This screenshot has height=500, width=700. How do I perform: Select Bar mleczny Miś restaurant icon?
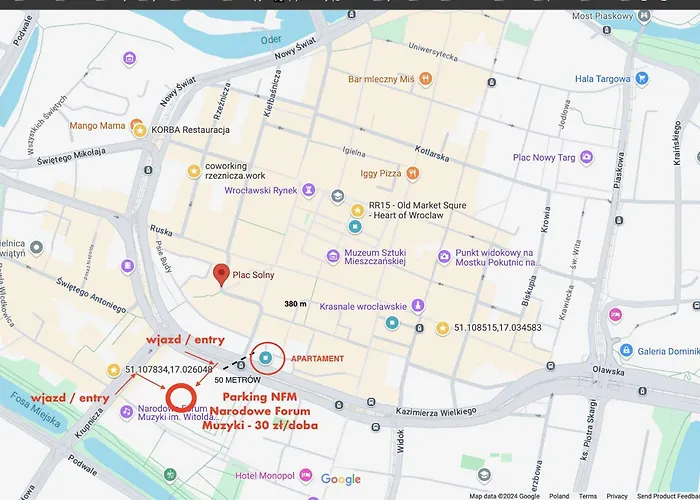(x=426, y=78)
